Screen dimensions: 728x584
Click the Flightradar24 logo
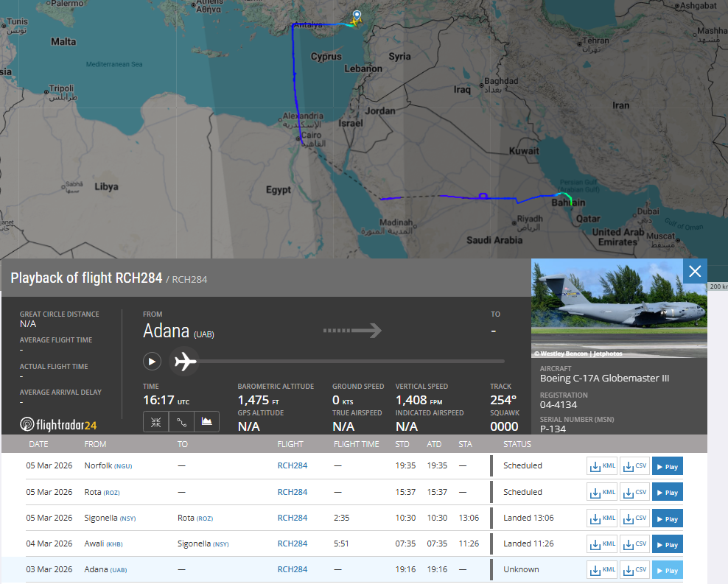tap(58, 424)
